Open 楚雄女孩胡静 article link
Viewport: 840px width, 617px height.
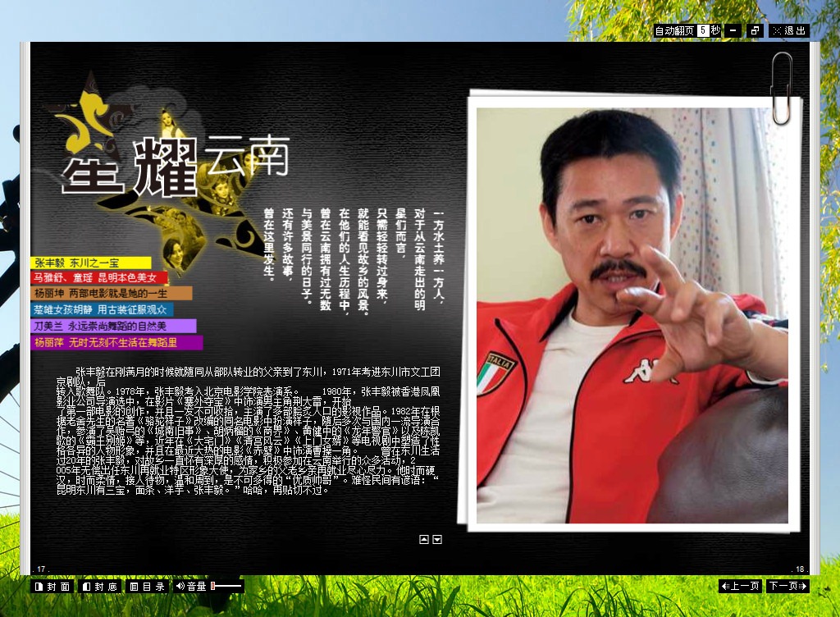tap(102, 309)
